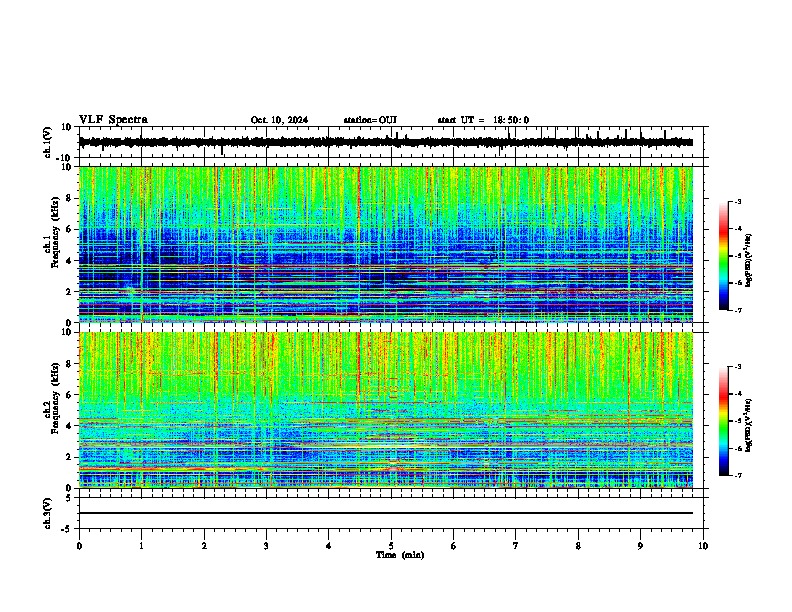The width and height of the screenshot is (792, 612).
Task: Click the time axis tick label '10'
Action: (x=703, y=546)
